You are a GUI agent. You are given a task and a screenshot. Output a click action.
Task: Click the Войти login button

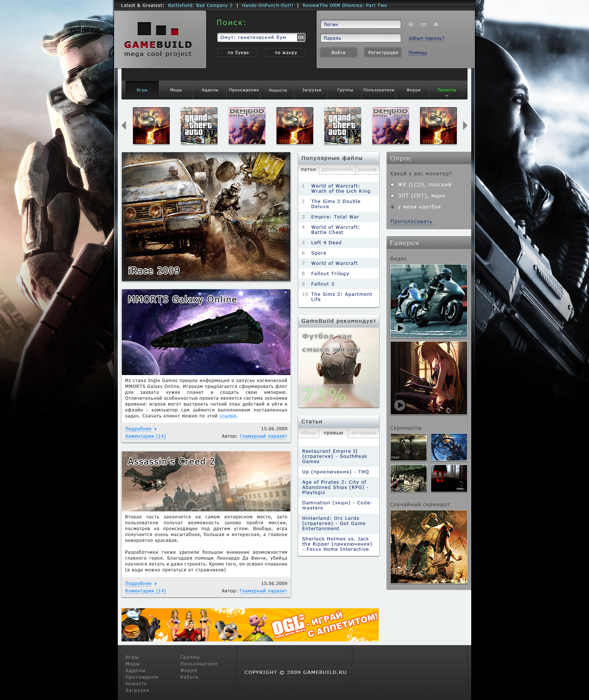(339, 53)
